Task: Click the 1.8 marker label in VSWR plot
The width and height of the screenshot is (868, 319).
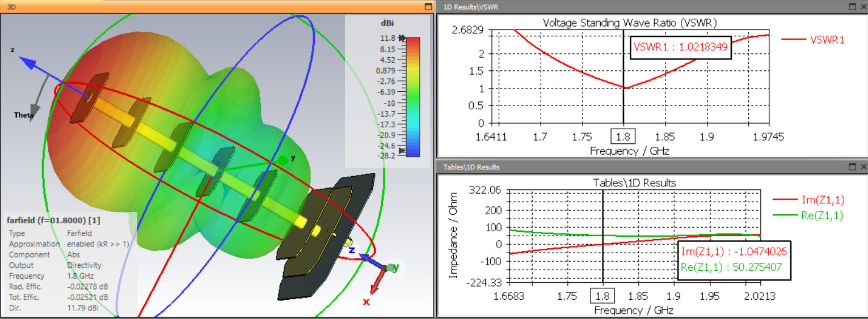Action: click(623, 137)
